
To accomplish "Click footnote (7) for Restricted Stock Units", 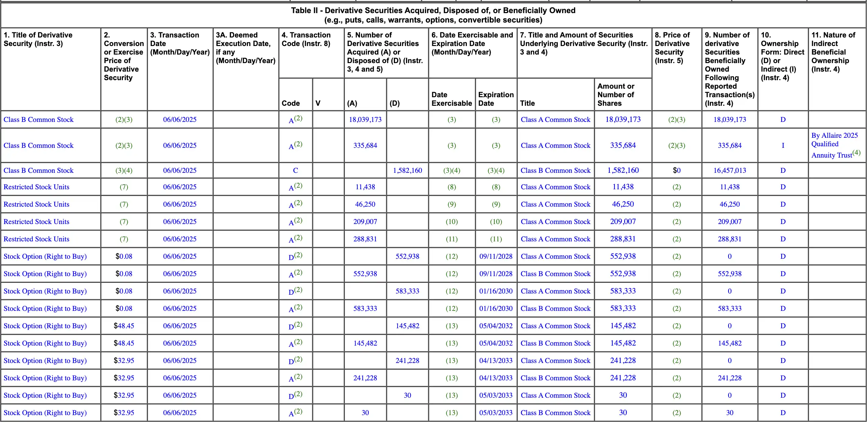I will (x=124, y=187).
